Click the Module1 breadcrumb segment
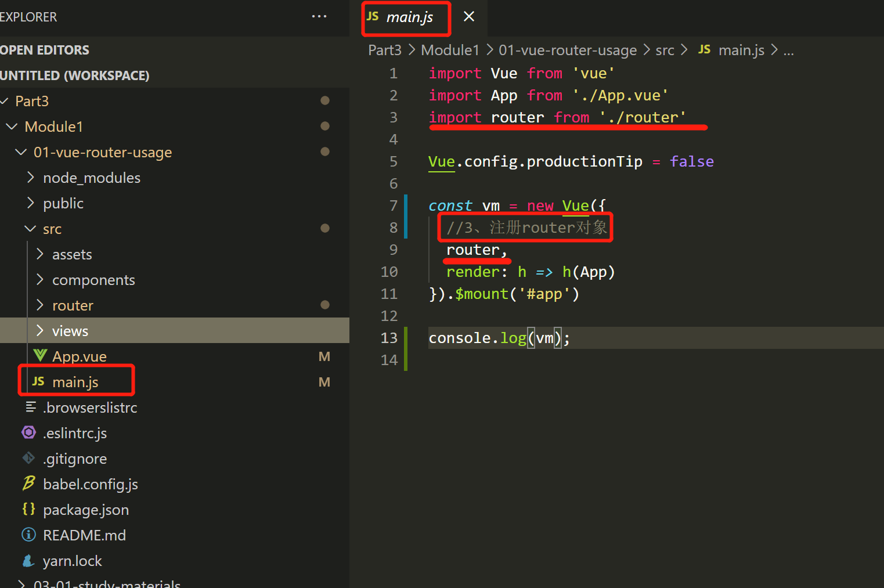 coord(450,50)
